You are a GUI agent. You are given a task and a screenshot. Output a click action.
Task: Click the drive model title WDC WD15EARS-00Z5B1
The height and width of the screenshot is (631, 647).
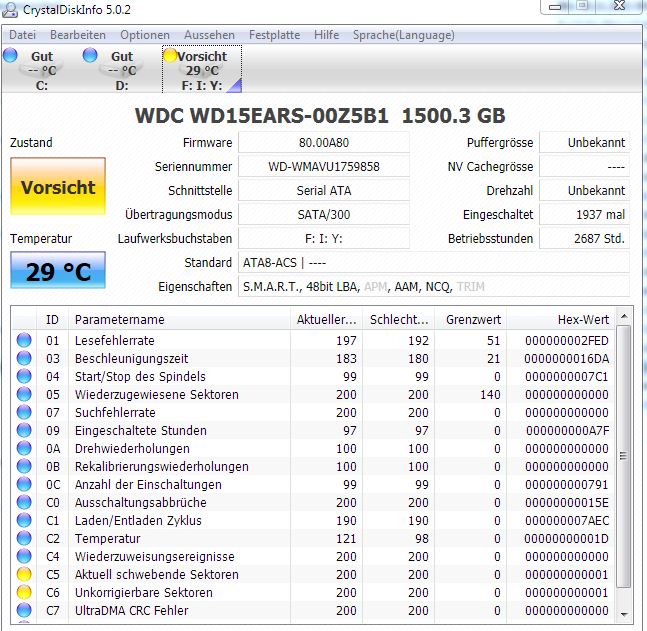tap(262, 116)
